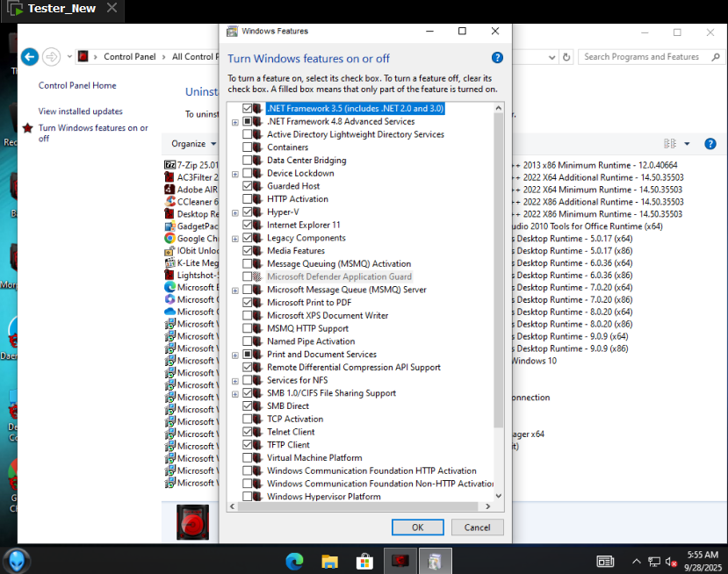
Task: Expand .NET Framework 4.8 Advanced Services
Action: [235, 123]
